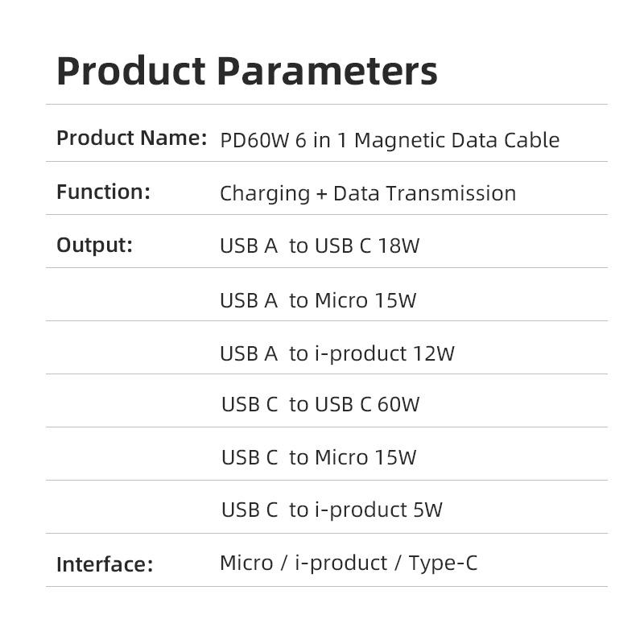The height and width of the screenshot is (644, 644).
Task: Select the USB A to Micro row
Action: [x=317, y=300]
